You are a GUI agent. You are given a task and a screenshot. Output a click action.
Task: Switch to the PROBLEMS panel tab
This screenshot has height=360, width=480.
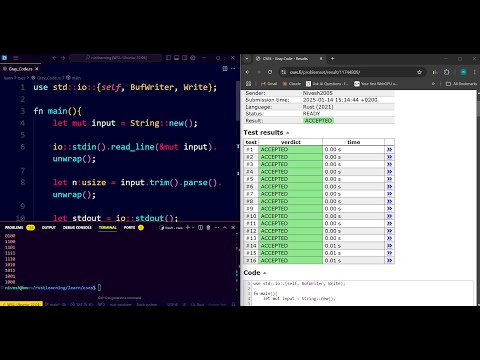coord(20,228)
